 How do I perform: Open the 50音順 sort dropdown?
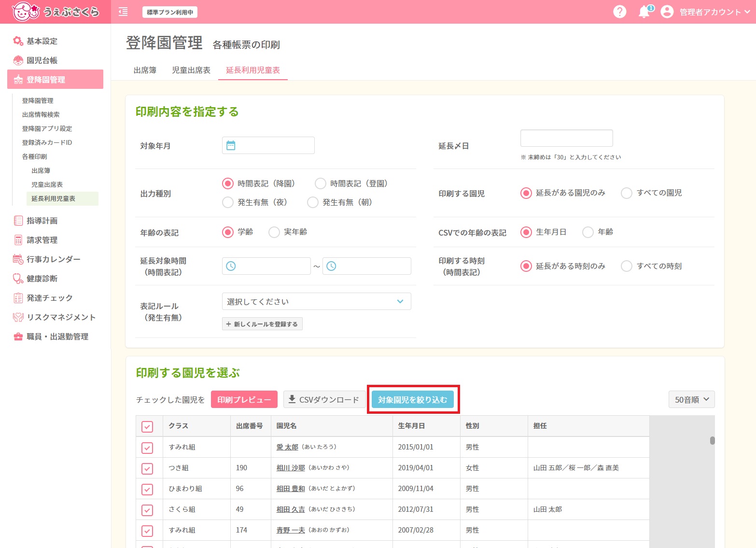click(x=691, y=399)
